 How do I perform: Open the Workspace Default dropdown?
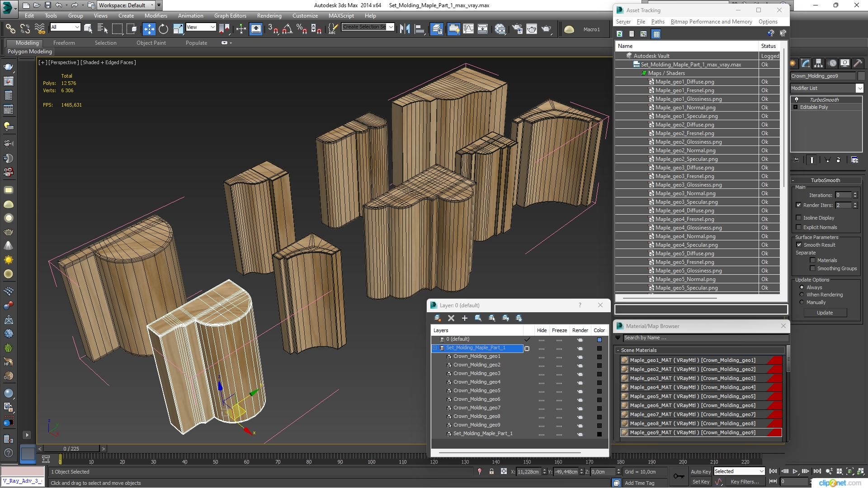point(126,5)
